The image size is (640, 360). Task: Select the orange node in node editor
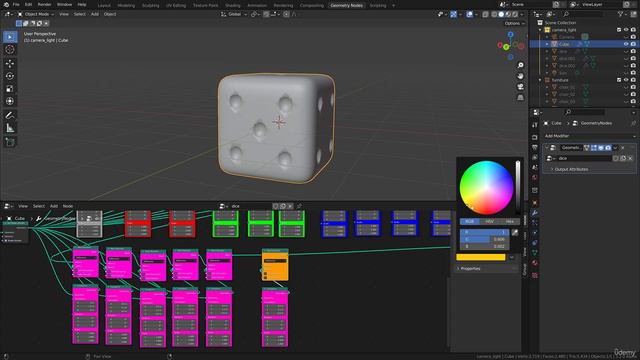point(275,264)
